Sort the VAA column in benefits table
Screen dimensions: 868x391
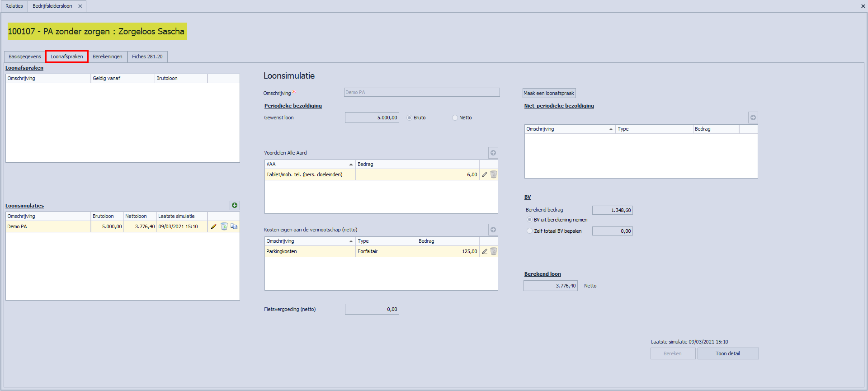[x=310, y=165]
